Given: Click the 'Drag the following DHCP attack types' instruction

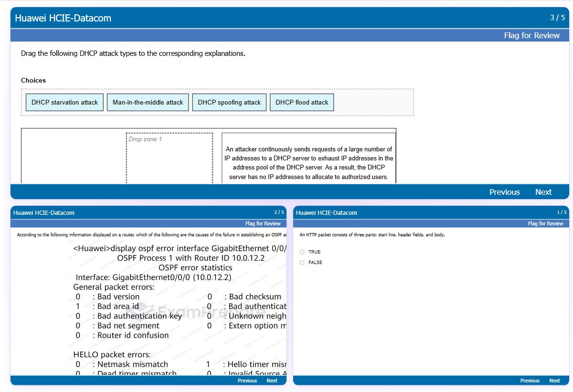Looking at the screenshot, I should coord(133,53).
